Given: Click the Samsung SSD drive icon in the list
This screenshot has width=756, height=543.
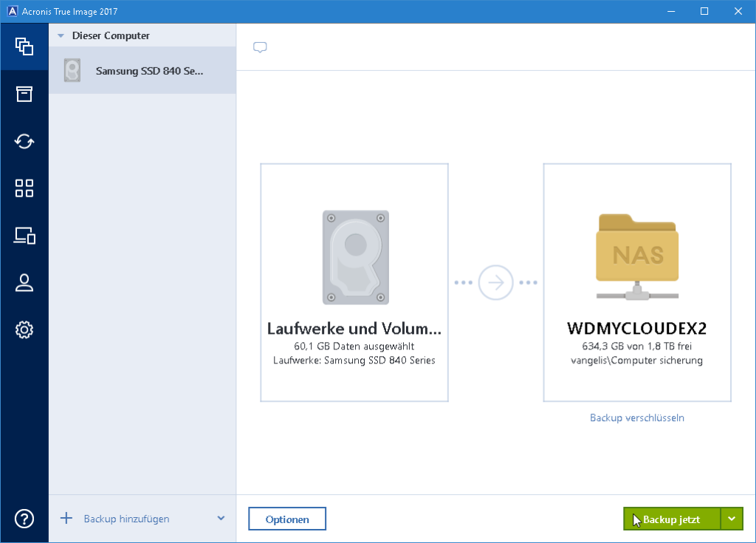Looking at the screenshot, I should click(72, 70).
